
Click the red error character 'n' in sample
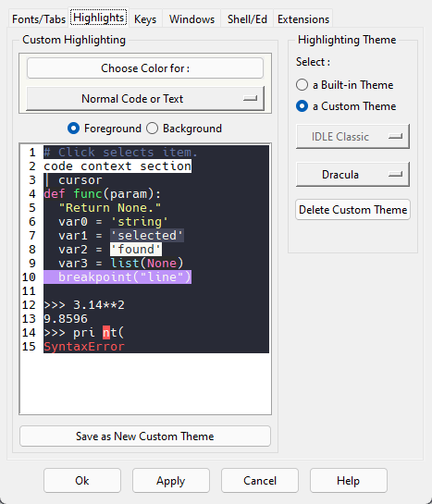[106, 332]
